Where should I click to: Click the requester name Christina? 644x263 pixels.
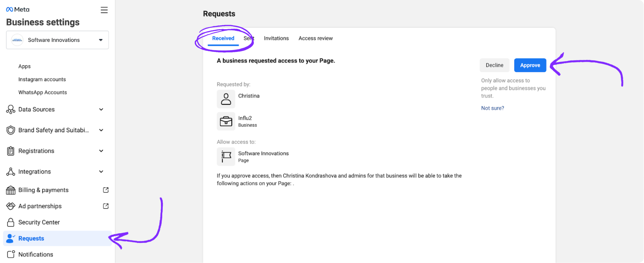(x=249, y=96)
